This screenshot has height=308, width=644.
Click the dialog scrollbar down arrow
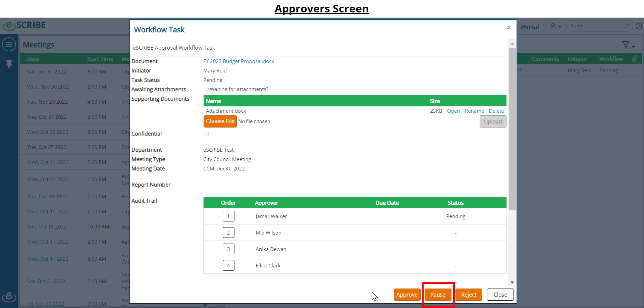point(512,283)
